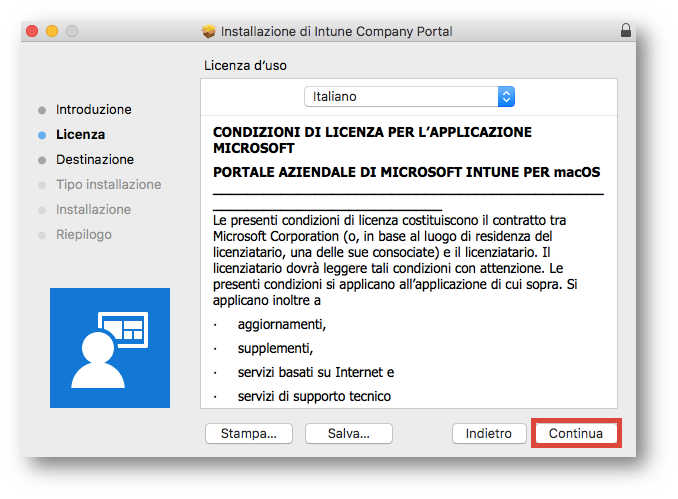This screenshot has width=678, height=499.
Task: Click the Company Portal logo image
Action: coord(110,348)
